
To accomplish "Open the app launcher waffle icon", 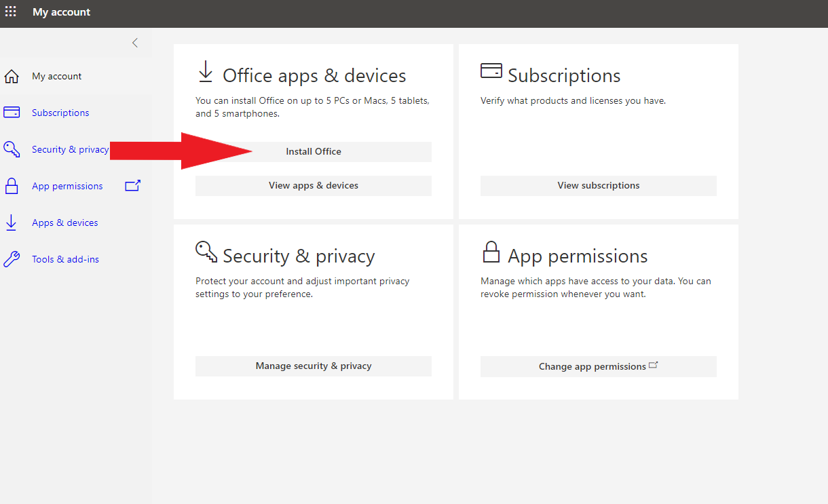I will (x=11, y=12).
